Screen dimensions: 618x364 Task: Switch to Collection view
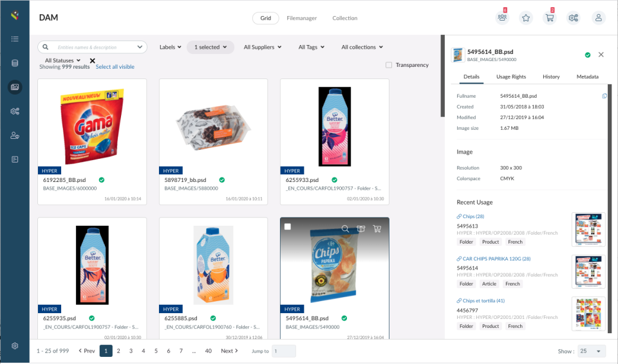345,18
